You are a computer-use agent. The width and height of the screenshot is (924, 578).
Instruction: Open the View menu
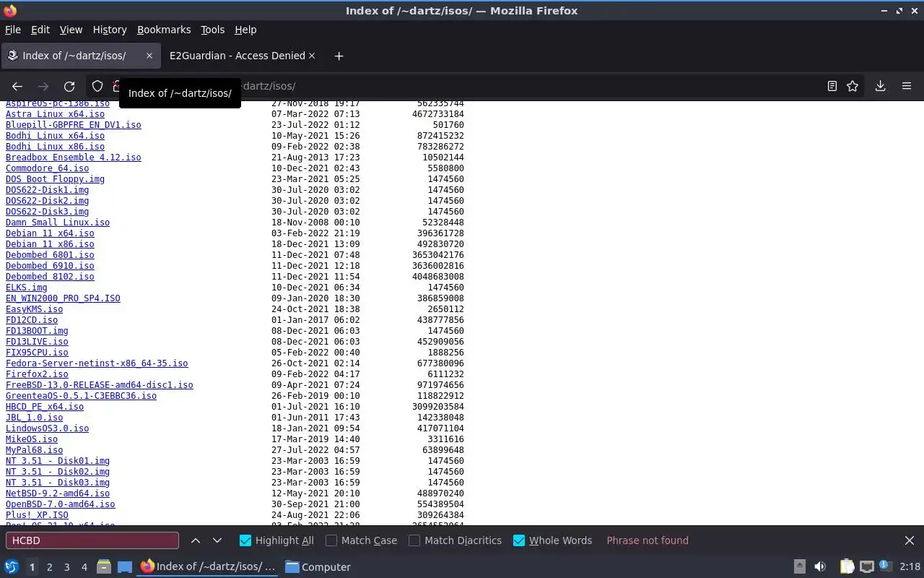(x=71, y=30)
